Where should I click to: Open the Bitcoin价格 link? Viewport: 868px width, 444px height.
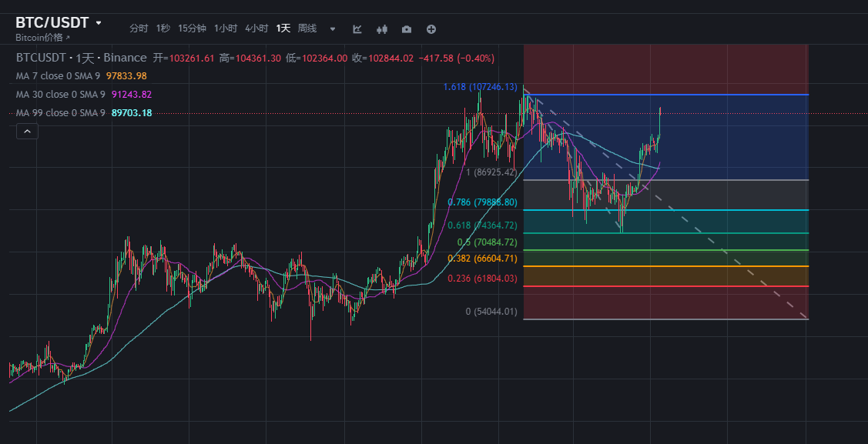click(42, 37)
